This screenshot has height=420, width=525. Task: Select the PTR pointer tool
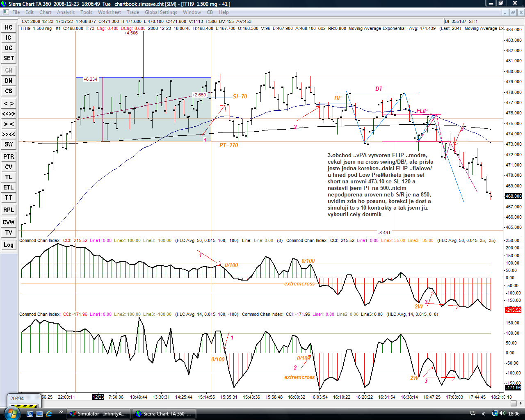[9, 157]
